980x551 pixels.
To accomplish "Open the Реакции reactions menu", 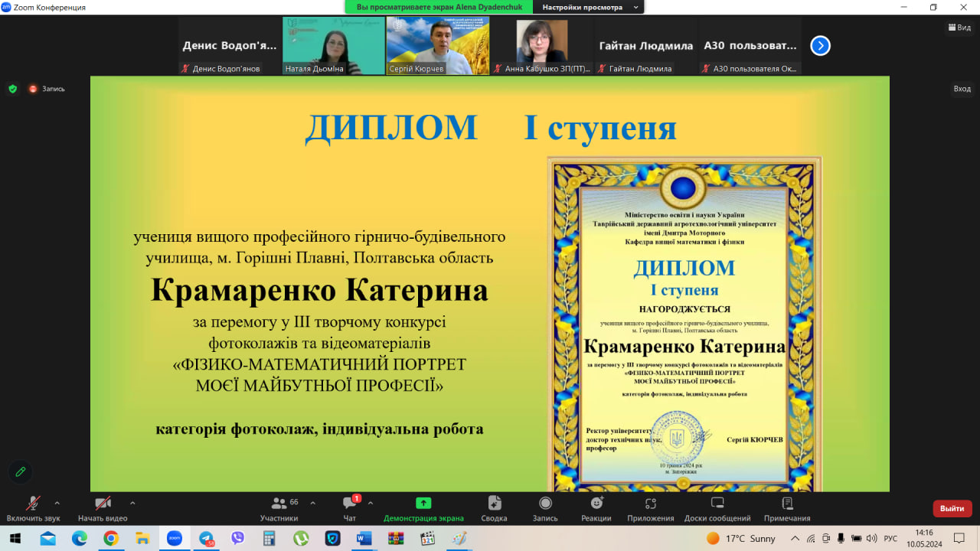I will pyautogui.click(x=596, y=509).
